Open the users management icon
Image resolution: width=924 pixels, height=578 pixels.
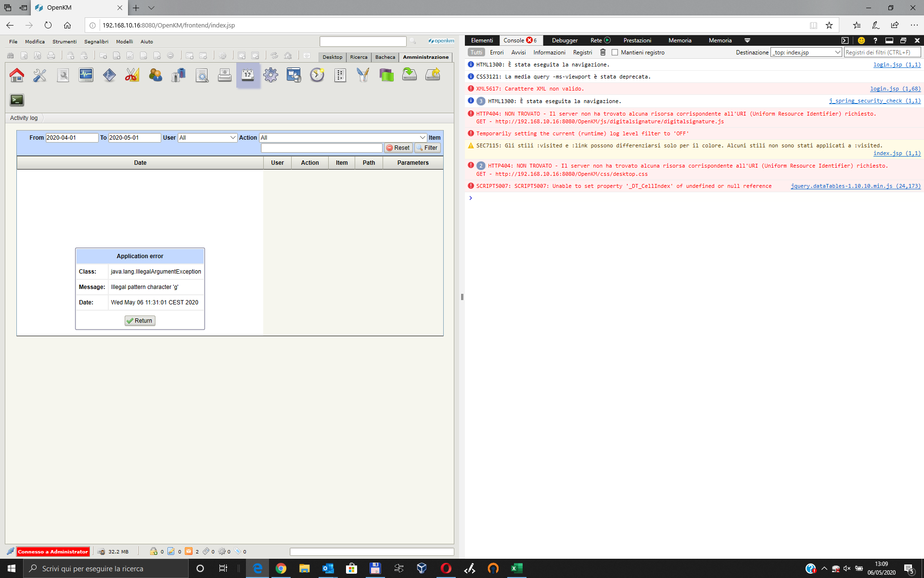point(155,75)
